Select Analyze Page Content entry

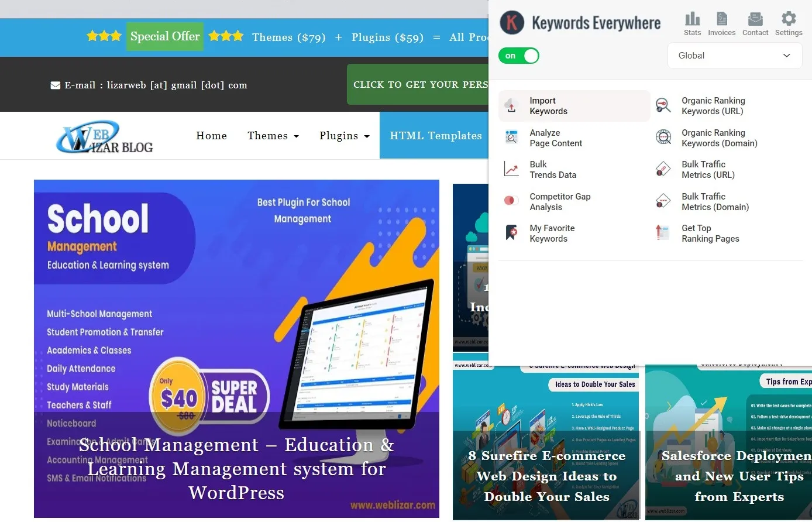556,138
